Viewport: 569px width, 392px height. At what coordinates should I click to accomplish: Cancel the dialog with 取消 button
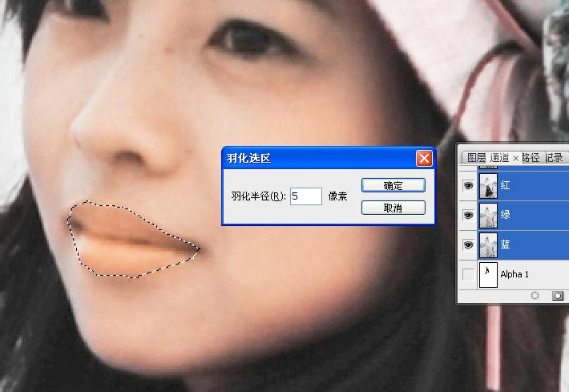[x=393, y=208]
